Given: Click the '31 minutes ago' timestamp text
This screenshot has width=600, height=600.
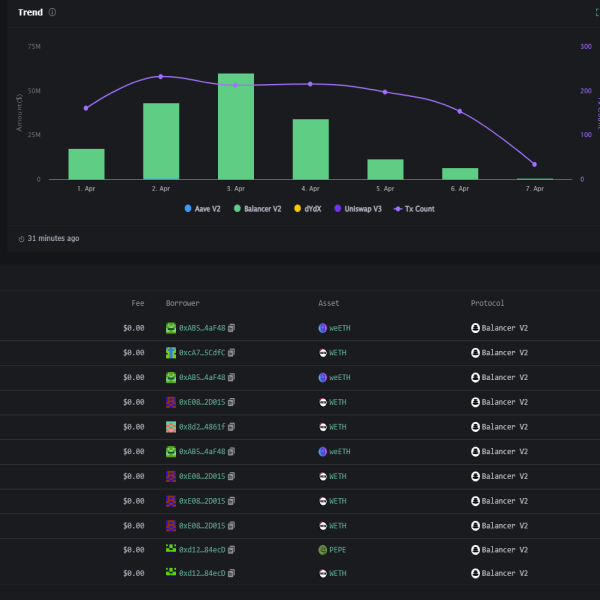Looking at the screenshot, I should [x=53, y=238].
